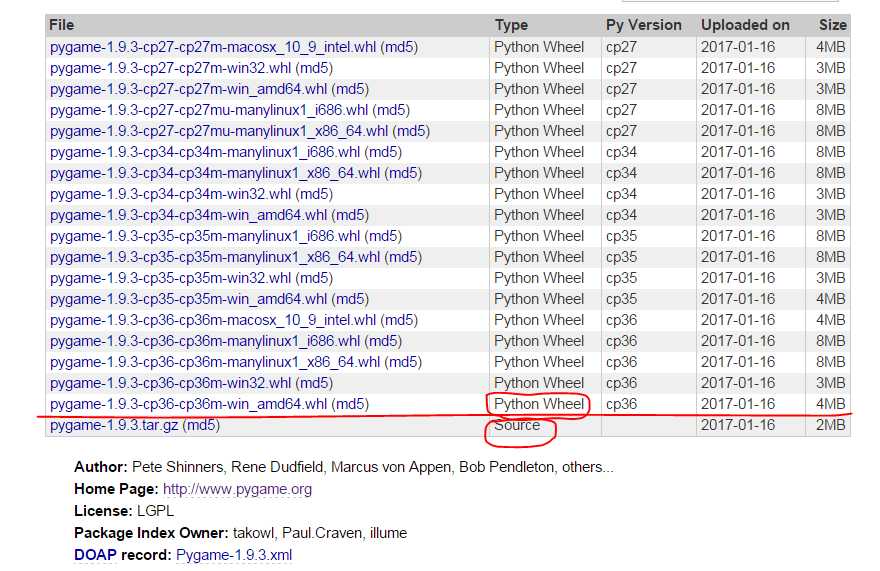The height and width of the screenshot is (571, 880).
Task: Download pygame-1.9.3-cp35-cp35m-win32.whl
Action: click(x=171, y=278)
